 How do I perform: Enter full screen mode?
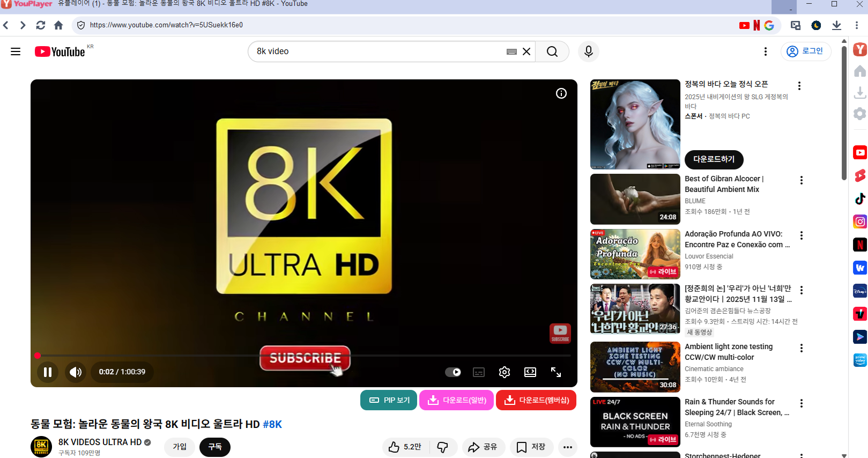(x=556, y=372)
